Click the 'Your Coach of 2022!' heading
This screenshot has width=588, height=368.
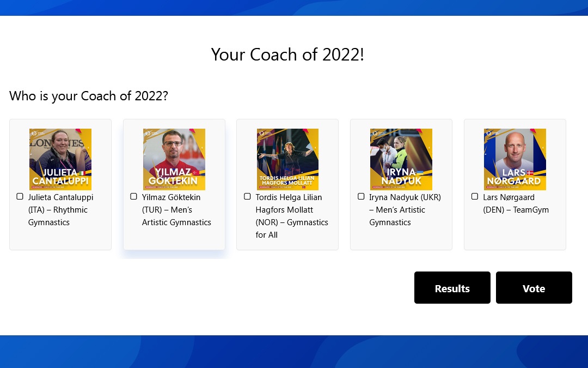coord(287,55)
